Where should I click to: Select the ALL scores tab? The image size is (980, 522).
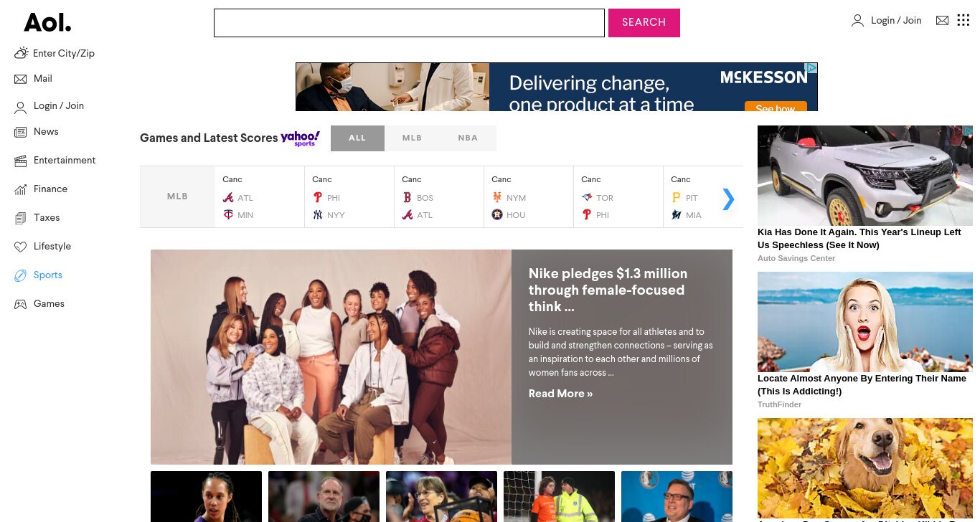357,138
